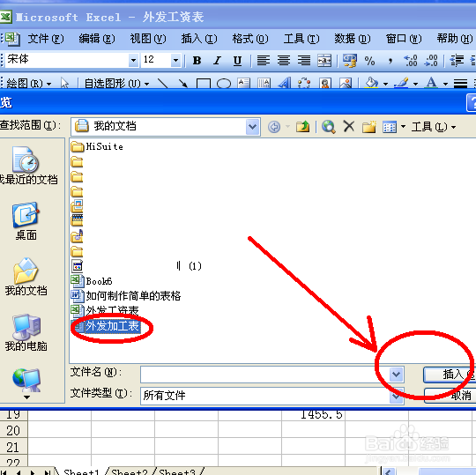Open font size dropdown 12
476x475 pixels.
(x=175, y=60)
